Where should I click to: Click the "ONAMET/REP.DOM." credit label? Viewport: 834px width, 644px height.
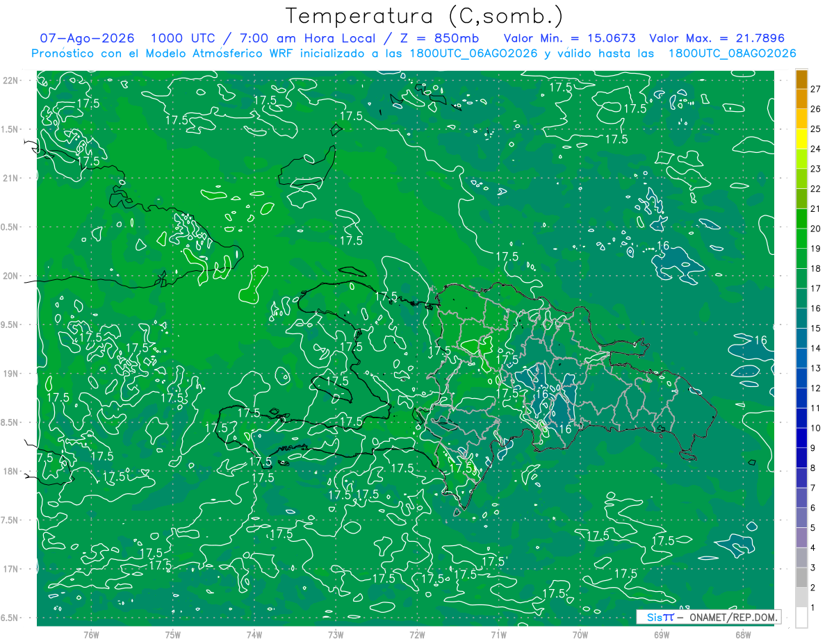click(733, 617)
